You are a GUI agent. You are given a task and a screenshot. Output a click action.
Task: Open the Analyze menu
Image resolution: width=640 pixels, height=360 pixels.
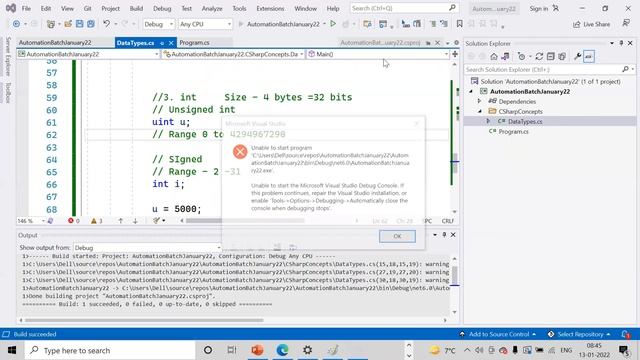(212, 8)
